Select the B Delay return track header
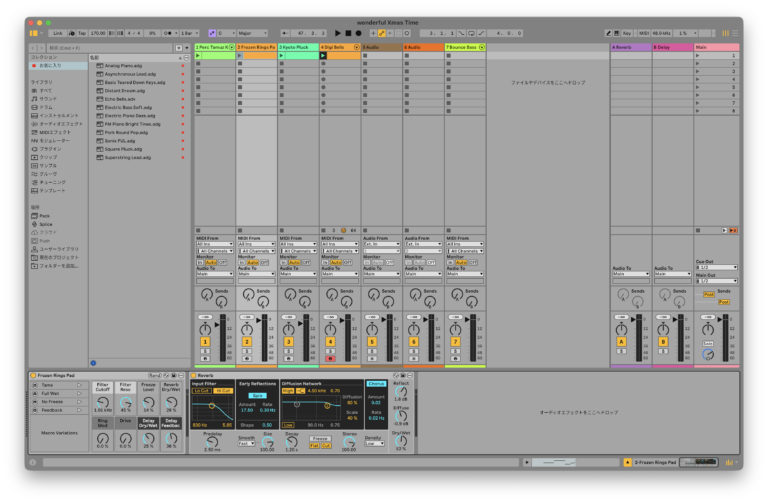The image size is (768, 503). click(673, 48)
